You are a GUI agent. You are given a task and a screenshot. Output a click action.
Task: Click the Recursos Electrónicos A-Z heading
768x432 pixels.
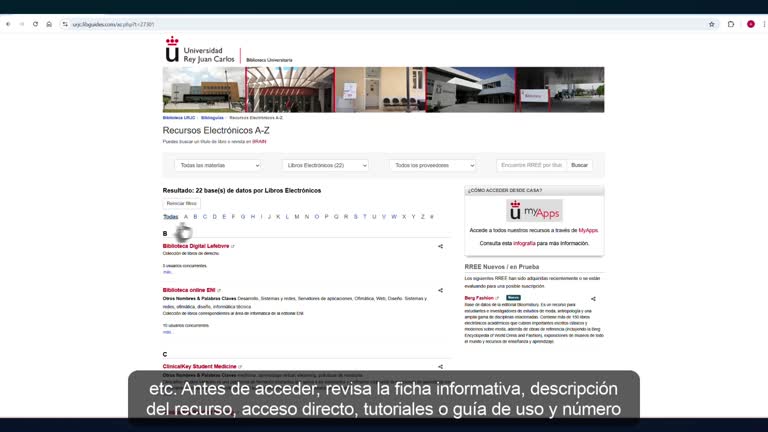coord(216,131)
